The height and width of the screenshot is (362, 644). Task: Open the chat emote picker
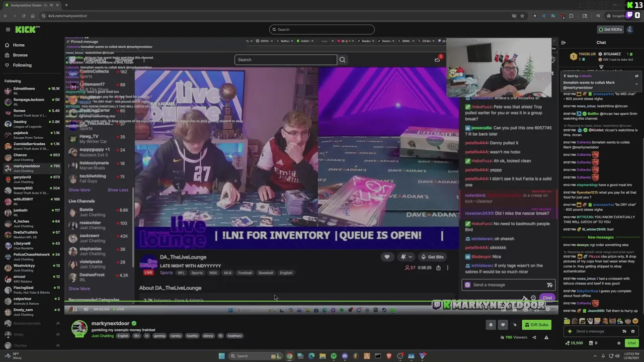tap(632, 331)
